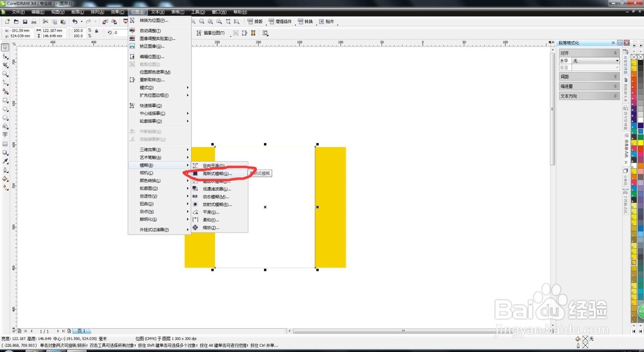Choose 动态模糊 in blur submenu
The width and height of the screenshot is (644, 352).
220,197
